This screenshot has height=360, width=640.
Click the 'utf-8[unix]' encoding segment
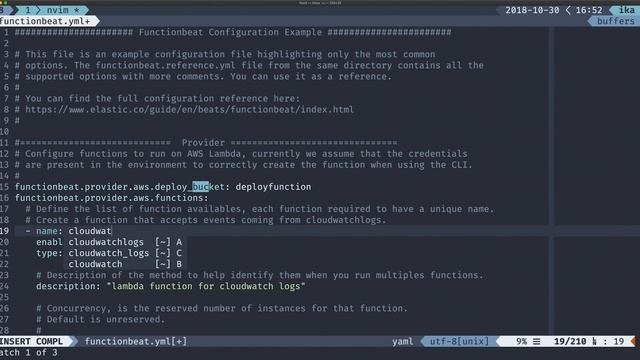(459, 341)
